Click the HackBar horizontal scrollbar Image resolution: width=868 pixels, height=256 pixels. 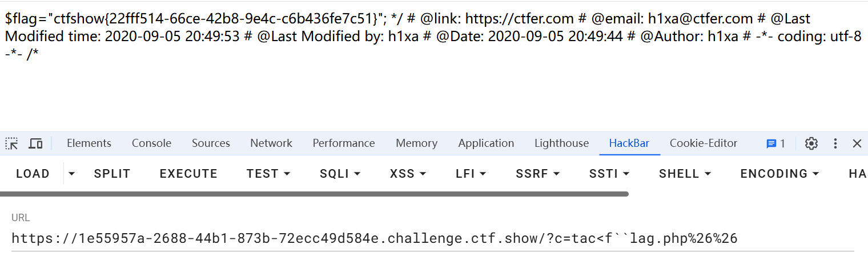314,194
